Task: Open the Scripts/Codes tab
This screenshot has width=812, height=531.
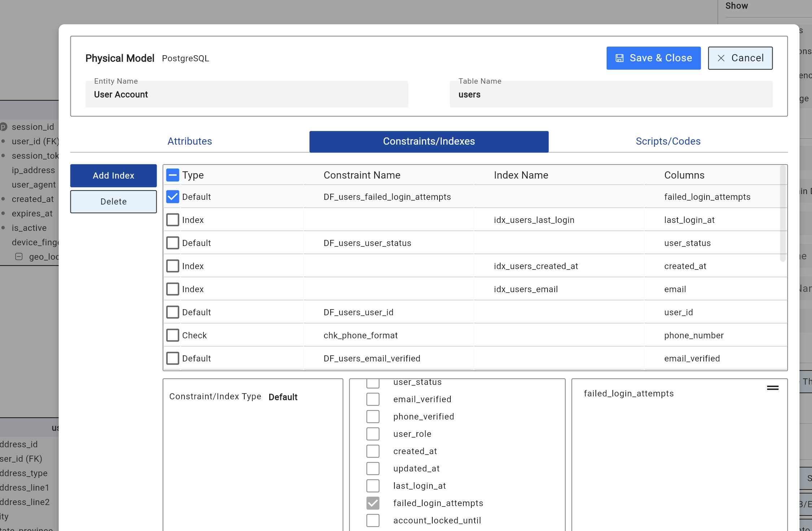Action: click(x=668, y=141)
